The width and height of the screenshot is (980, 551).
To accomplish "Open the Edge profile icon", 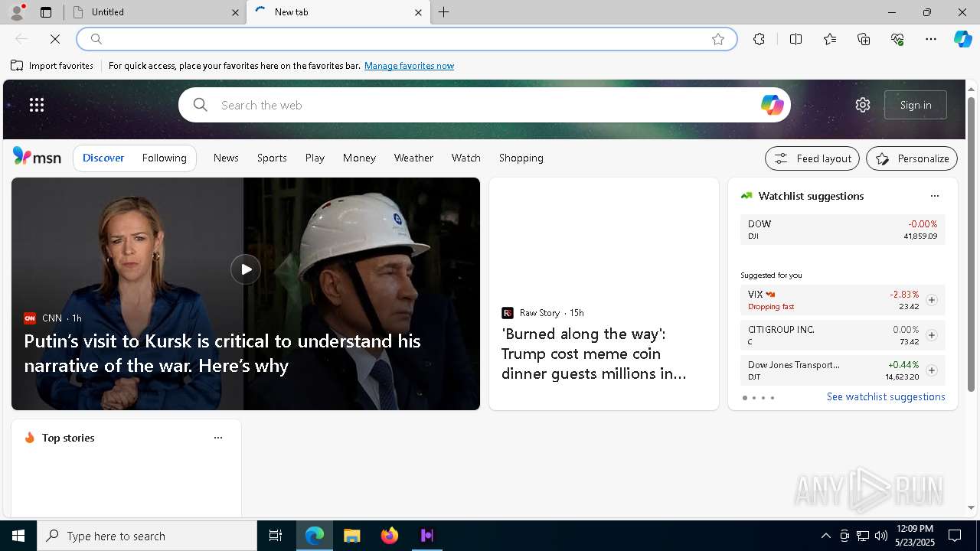I will click(16, 12).
